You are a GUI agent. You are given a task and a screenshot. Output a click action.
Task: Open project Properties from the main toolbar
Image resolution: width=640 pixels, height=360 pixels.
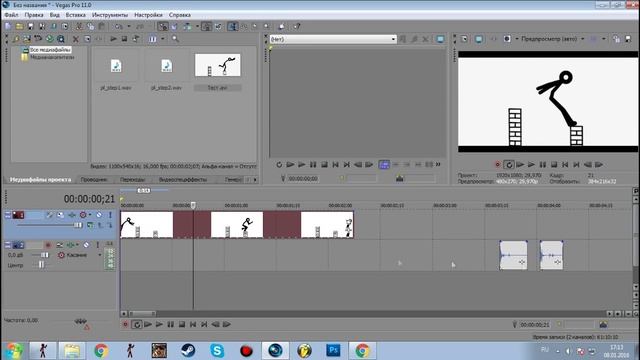65,27
